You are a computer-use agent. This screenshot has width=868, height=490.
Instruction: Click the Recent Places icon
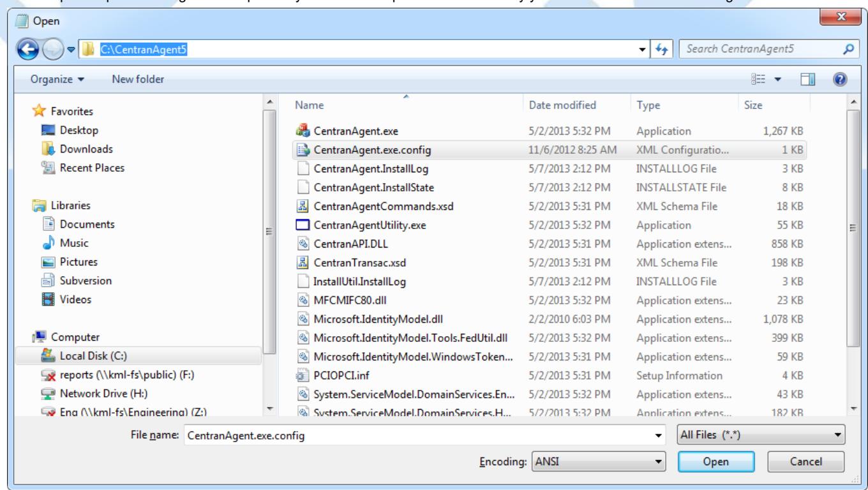[48, 168]
